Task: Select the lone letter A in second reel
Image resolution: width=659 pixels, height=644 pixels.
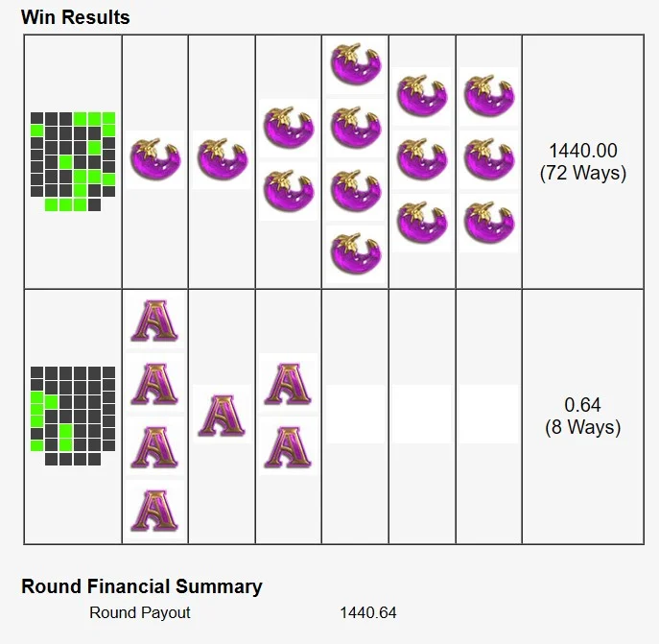Action: click(222, 415)
